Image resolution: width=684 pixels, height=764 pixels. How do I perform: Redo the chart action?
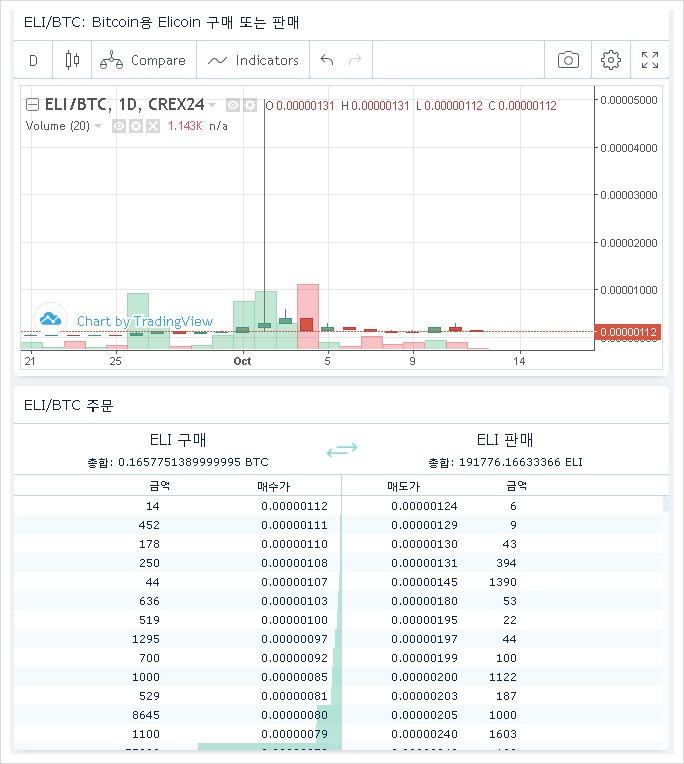[x=356, y=60]
